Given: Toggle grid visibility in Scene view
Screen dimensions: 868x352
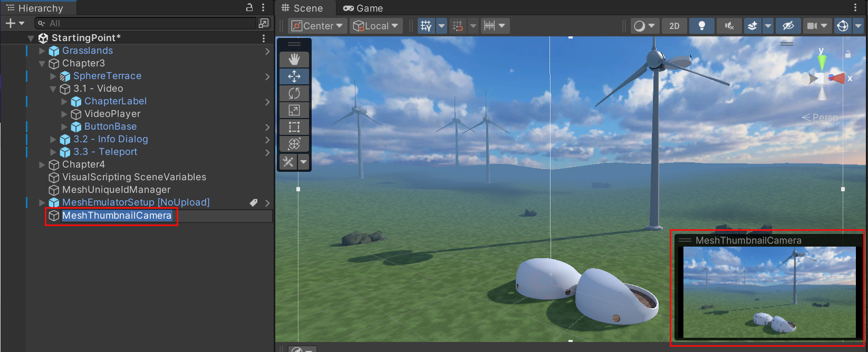Looking at the screenshot, I should [x=426, y=26].
